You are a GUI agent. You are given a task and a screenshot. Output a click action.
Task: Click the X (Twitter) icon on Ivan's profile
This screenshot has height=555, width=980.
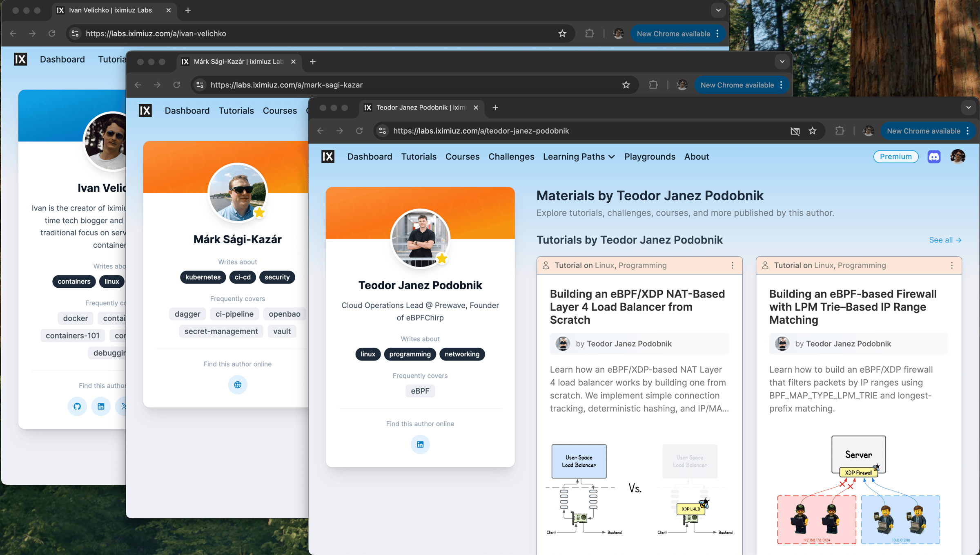[123, 406]
